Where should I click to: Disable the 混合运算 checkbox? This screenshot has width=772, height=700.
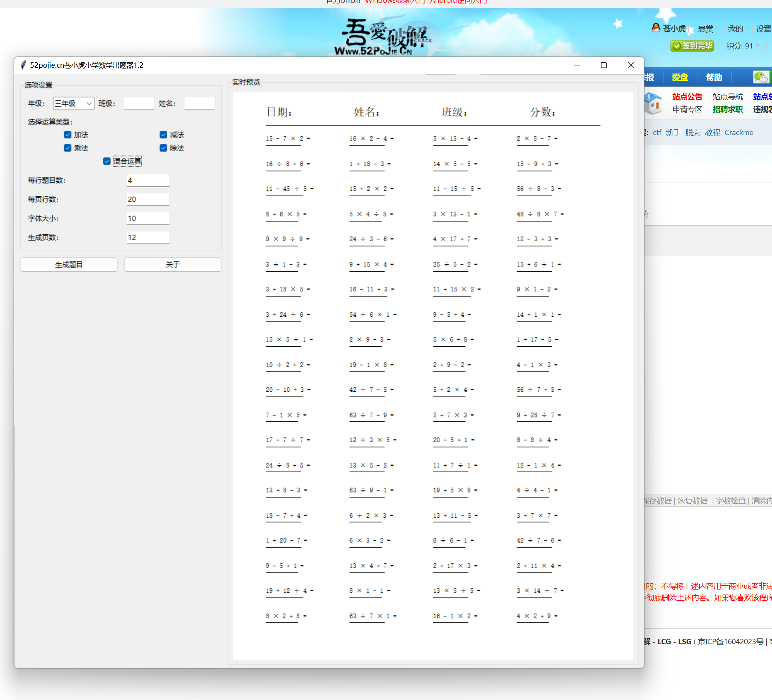click(107, 161)
